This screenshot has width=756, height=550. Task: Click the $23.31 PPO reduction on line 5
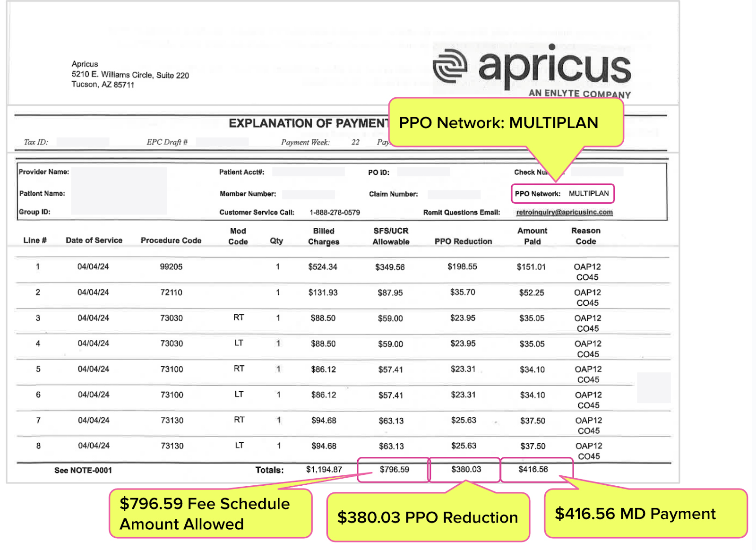click(463, 370)
